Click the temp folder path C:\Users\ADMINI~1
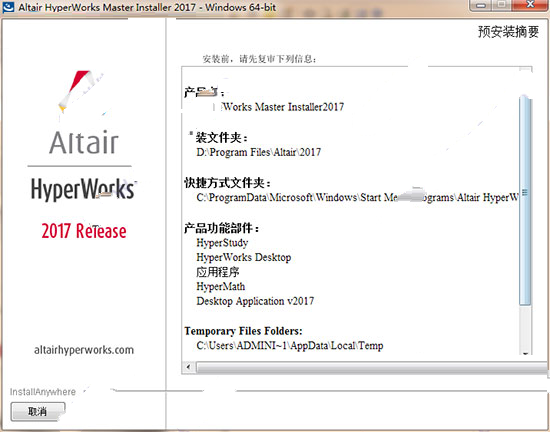This screenshot has height=432, width=550. click(290, 345)
